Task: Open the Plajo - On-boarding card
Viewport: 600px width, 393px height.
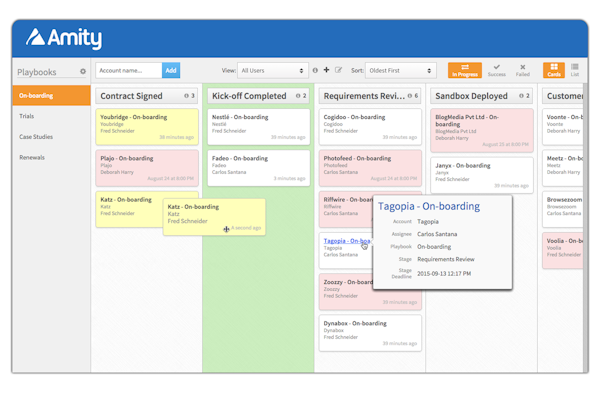Action: 147,168
